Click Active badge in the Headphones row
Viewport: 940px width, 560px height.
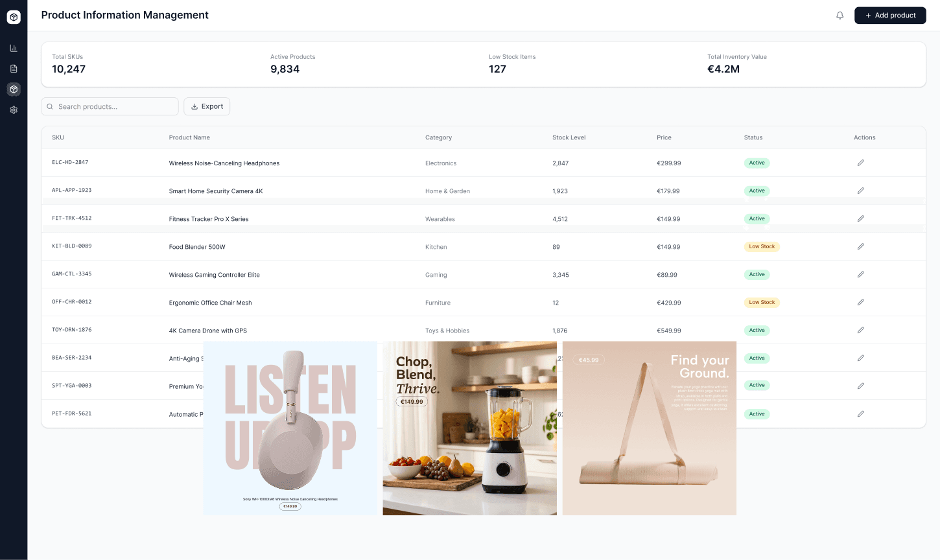757,163
